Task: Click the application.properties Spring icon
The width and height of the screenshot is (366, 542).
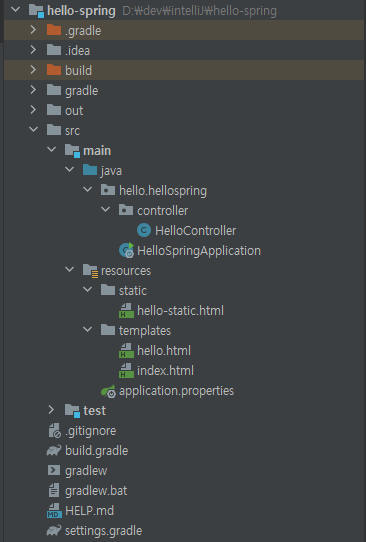Action: (108, 391)
